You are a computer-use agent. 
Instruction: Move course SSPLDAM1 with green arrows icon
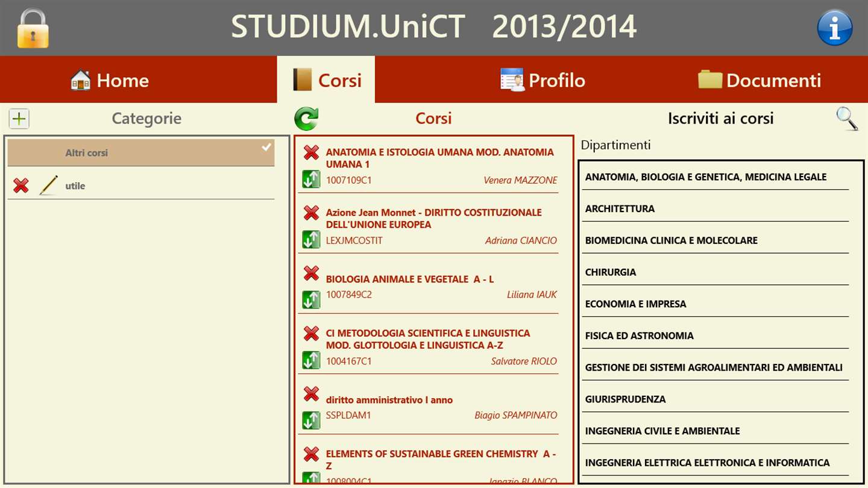311,421
